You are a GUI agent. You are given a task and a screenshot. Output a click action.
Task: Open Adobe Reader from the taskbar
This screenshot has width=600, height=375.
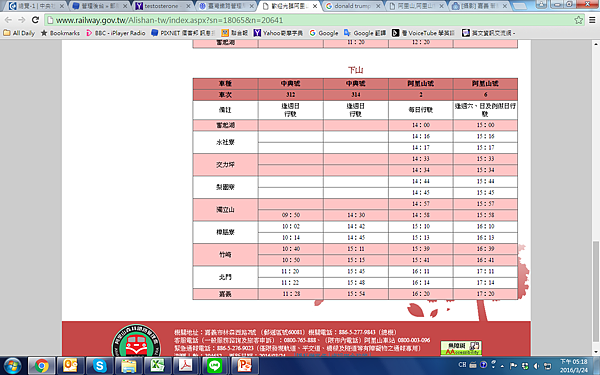(186, 366)
